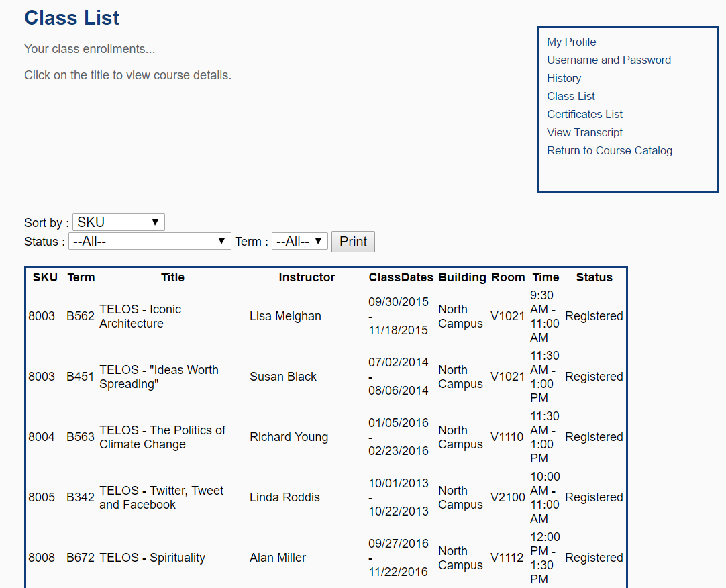Click the Instructor column header

click(307, 277)
